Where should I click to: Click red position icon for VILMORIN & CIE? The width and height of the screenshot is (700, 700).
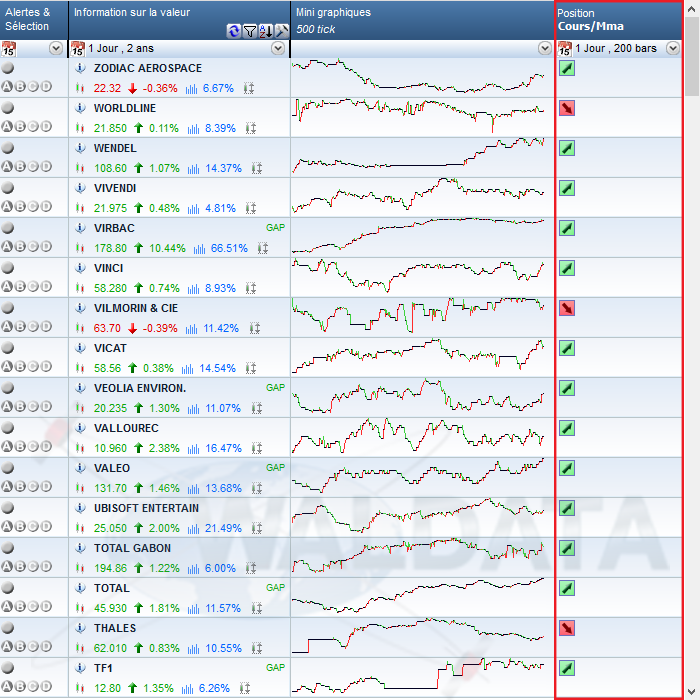pos(567,308)
